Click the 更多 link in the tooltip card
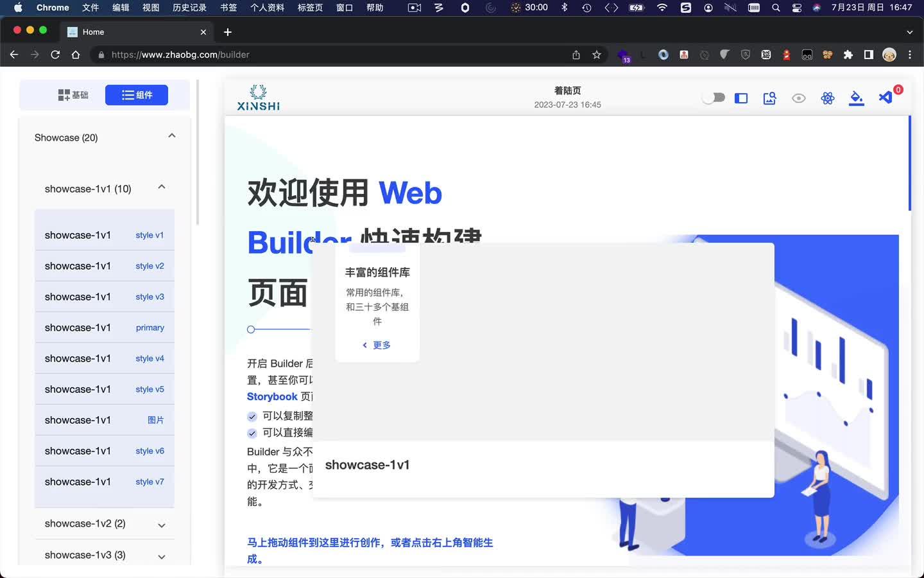This screenshot has width=924, height=578. (377, 345)
